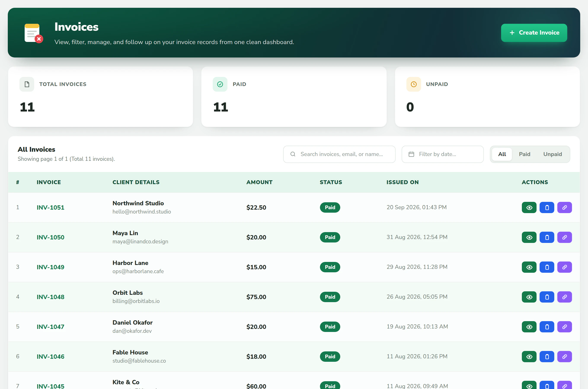Click the blue clipboard icon for Maya Lin

547,237
